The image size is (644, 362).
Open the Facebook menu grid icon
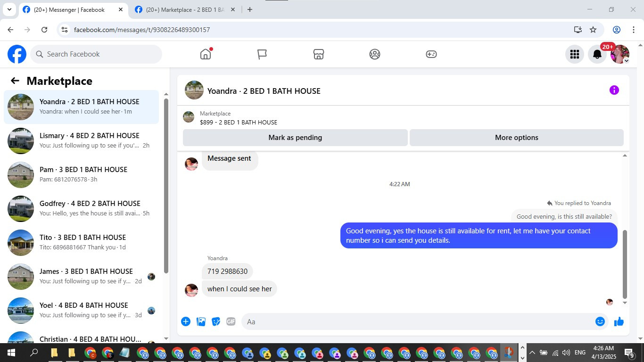point(575,54)
